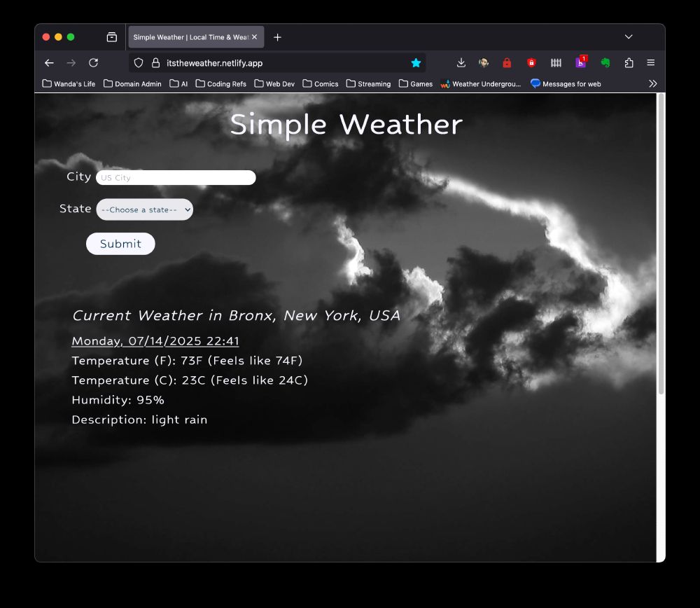
Task: Click the tracking protection shield icon
Action: click(x=139, y=63)
